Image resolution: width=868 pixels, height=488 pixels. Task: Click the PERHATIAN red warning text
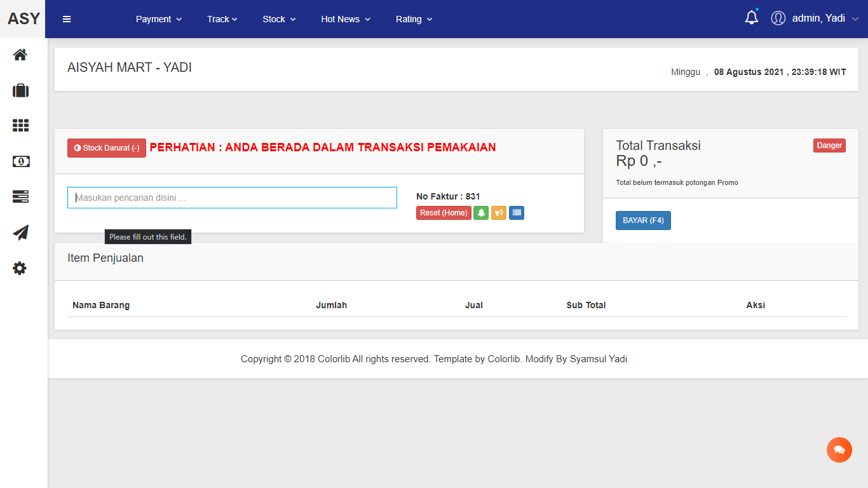tap(323, 147)
